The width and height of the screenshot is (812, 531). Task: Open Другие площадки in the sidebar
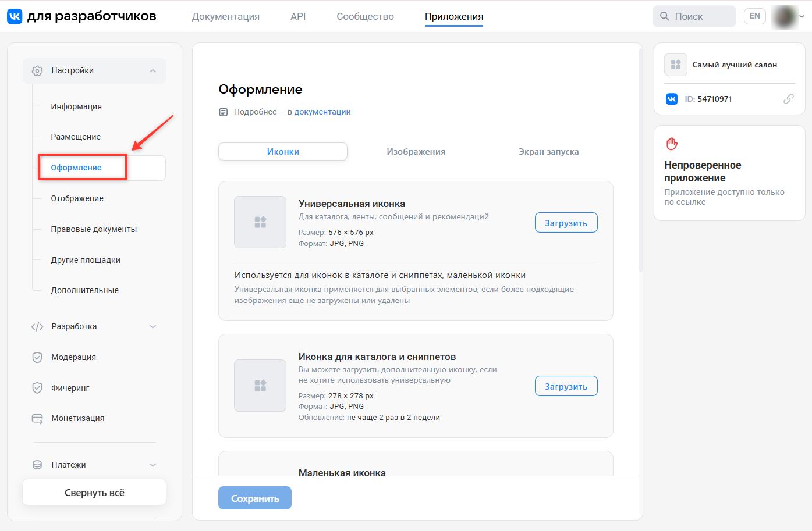(x=86, y=260)
